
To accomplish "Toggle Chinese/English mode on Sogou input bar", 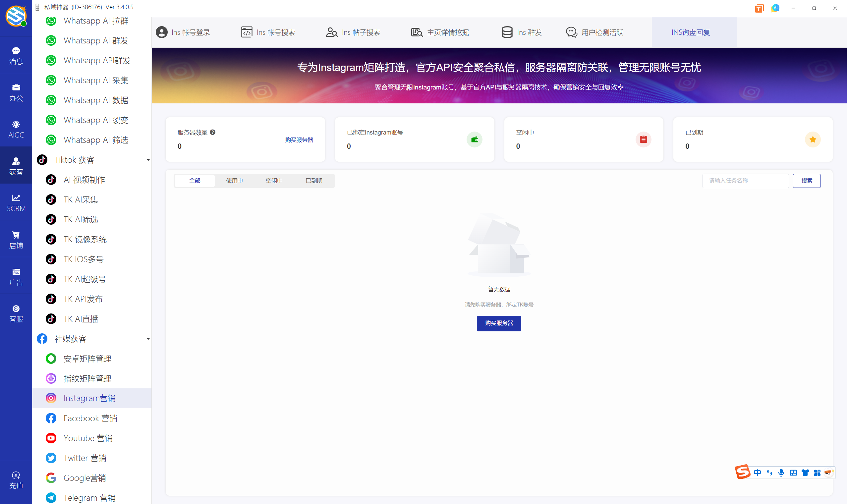I will click(x=758, y=472).
